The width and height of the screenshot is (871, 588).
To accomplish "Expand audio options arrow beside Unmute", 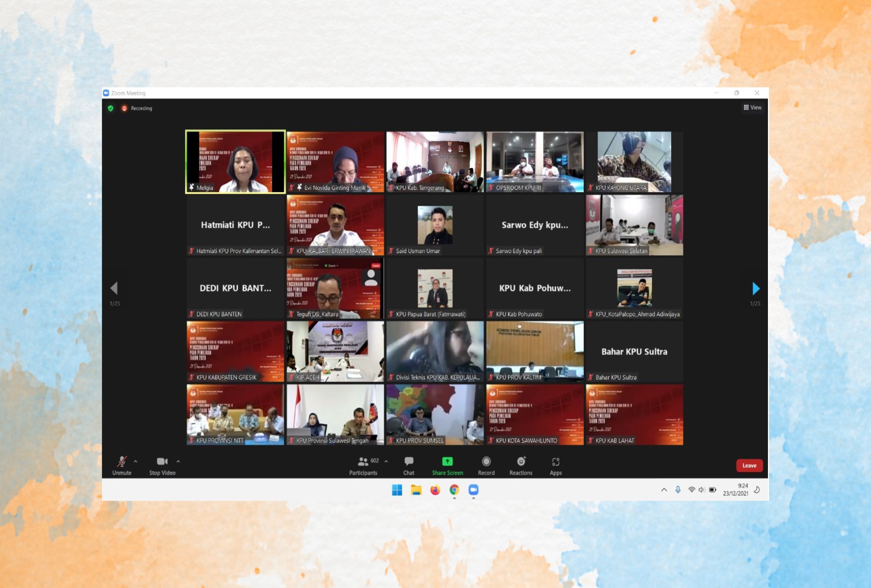I will [x=136, y=461].
